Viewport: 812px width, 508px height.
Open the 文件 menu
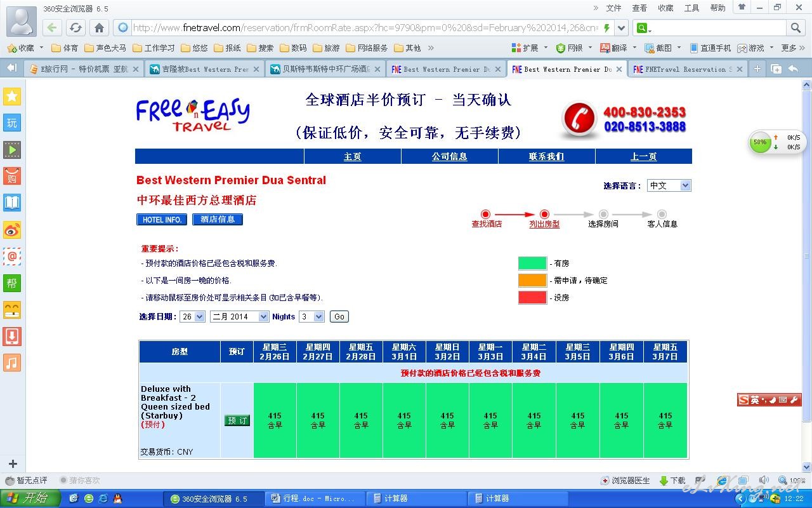[613, 8]
